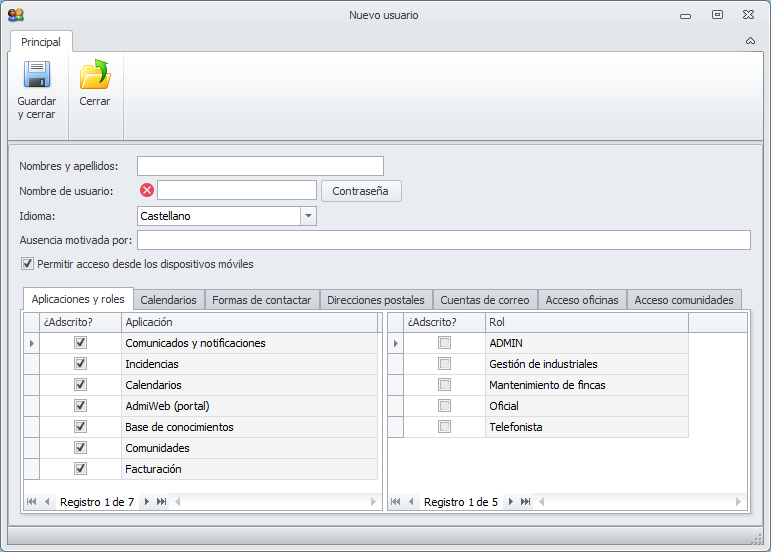The image size is (771, 552).
Task: Open the Idioma dropdown arrow
Action: click(x=308, y=216)
